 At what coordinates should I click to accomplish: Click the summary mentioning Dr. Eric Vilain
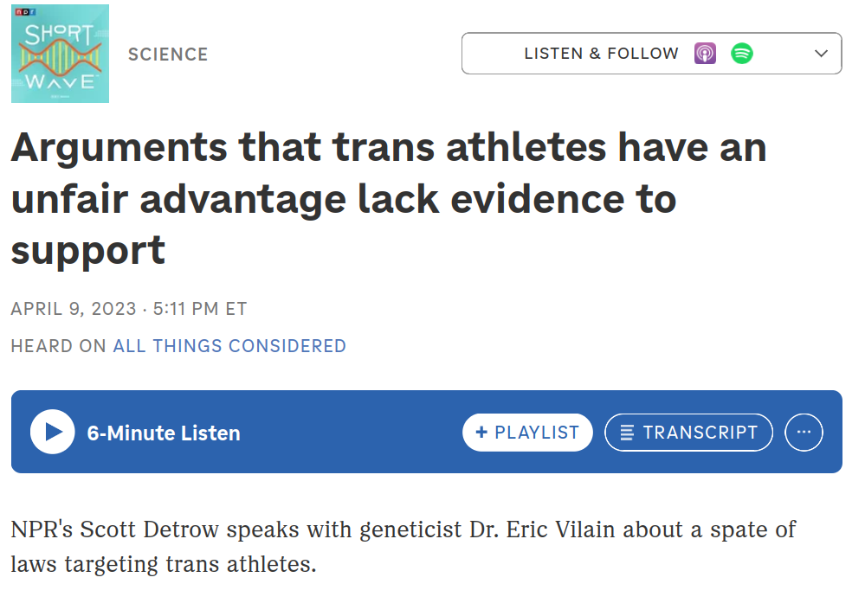click(x=403, y=547)
